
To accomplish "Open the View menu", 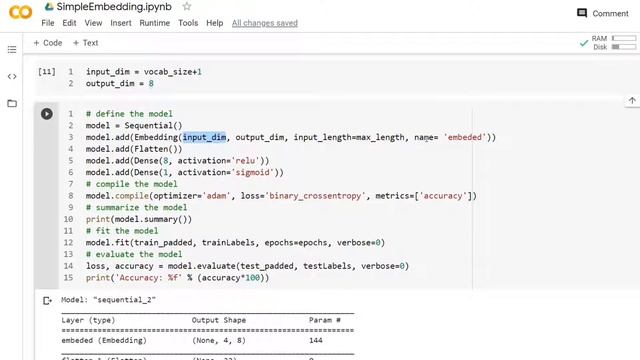I will tap(93, 23).
